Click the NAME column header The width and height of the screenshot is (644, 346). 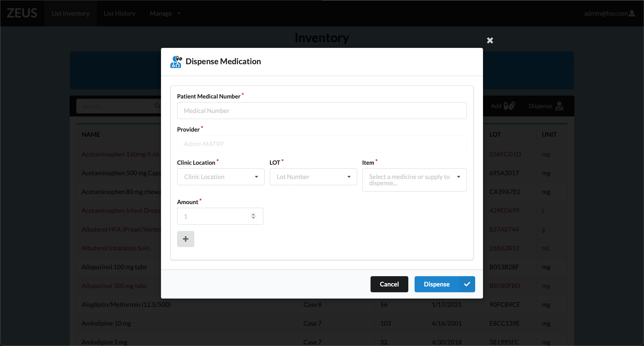pos(91,134)
